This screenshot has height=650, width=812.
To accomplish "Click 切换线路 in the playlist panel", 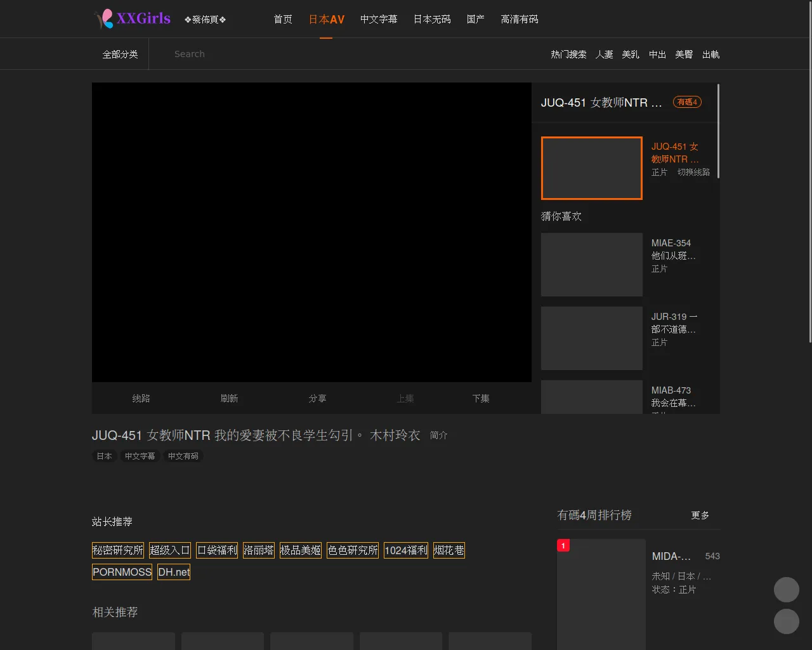I will (x=693, y=173).
